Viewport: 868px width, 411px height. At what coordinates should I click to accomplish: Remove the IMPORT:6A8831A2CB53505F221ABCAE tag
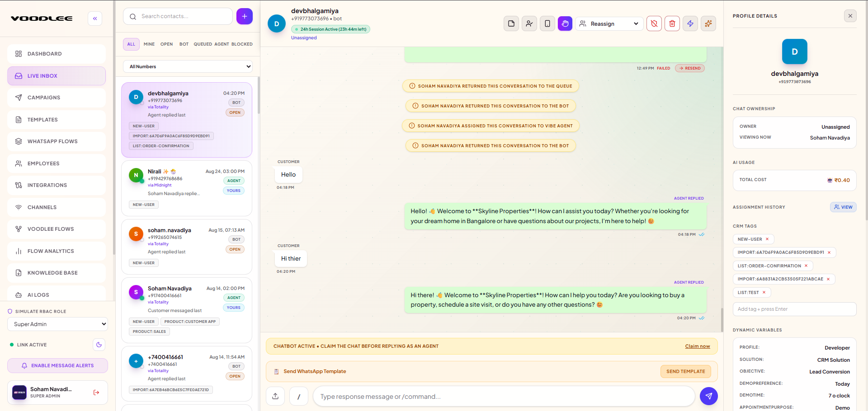click(x=828, y=279)
